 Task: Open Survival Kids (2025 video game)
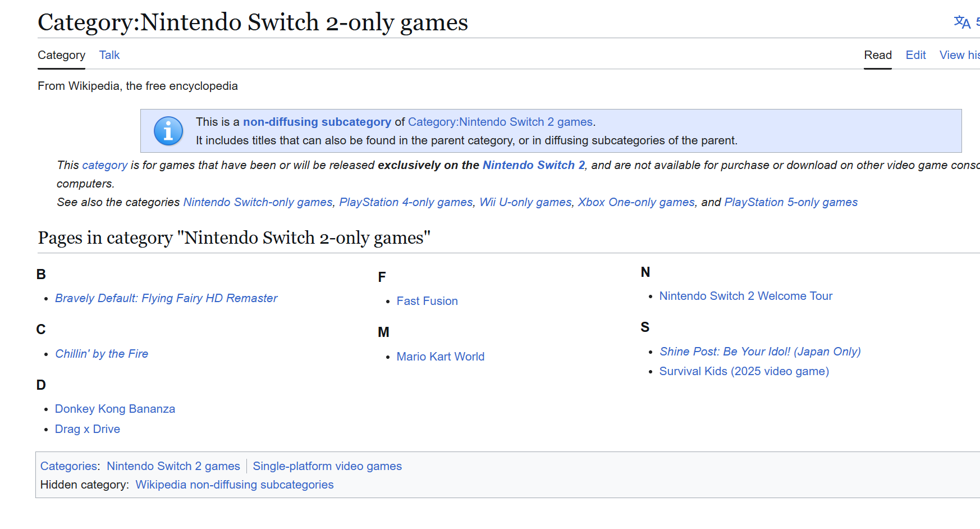pyautogui.click(x=744, y=371)
